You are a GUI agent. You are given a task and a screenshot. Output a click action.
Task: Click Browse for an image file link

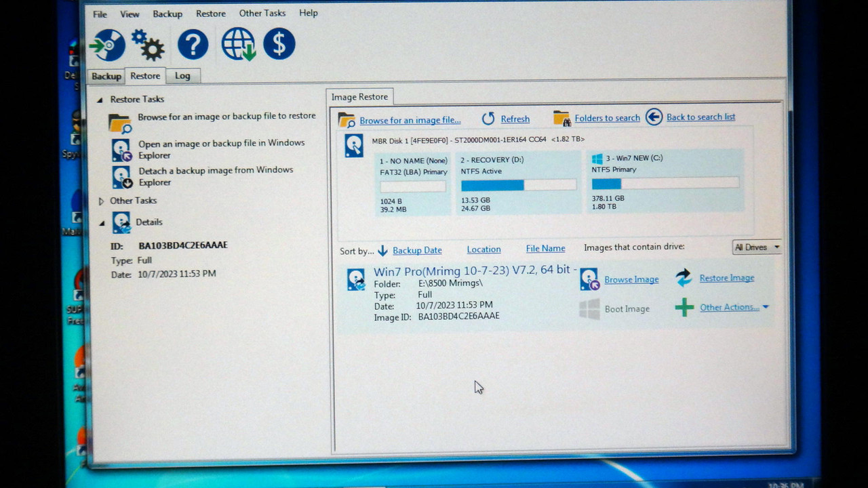(x=410, y=120)
